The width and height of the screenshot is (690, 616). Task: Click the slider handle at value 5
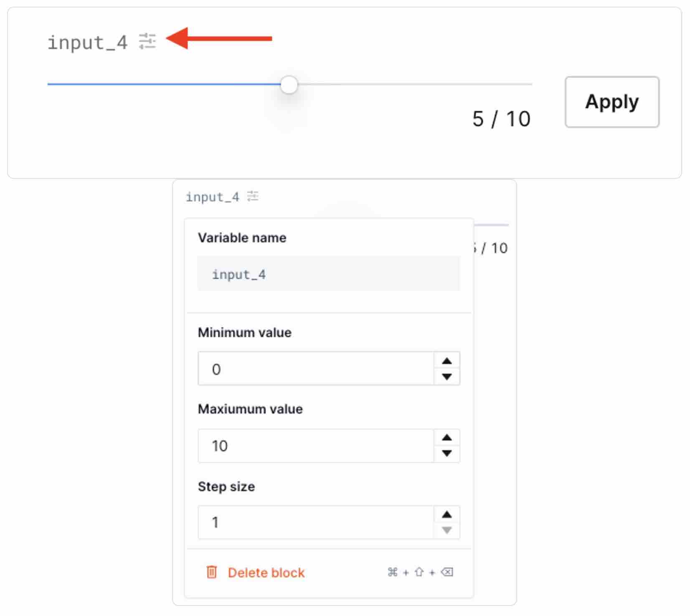[x=289, y=84]
